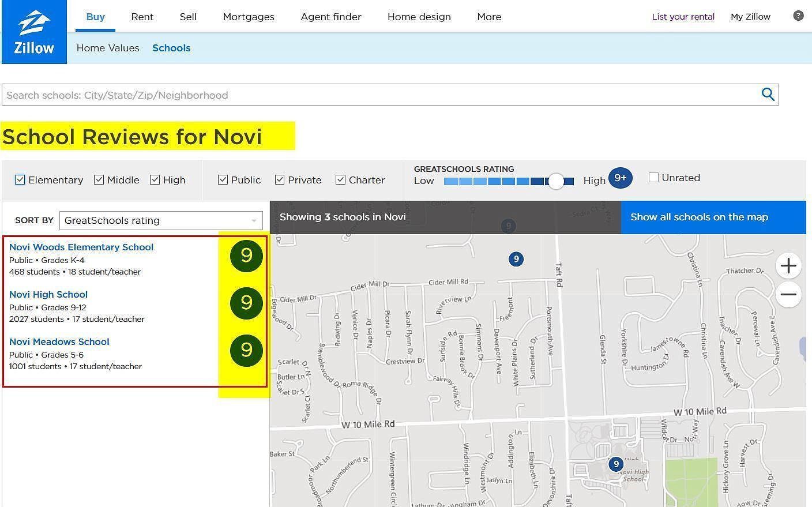This screenshot has height=507, width=812.
Task: Click the low end of the rating bar
Action: [451, 181]
